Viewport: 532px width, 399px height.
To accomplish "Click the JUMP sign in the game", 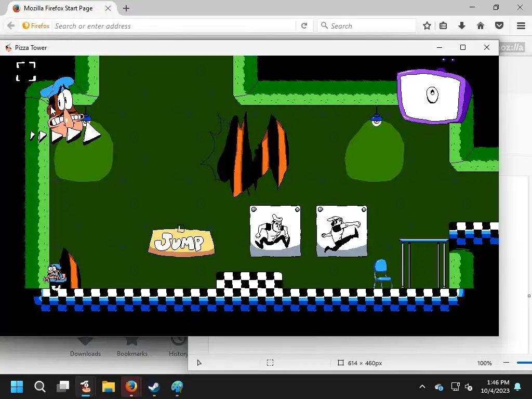I will (x=181, y=242).
